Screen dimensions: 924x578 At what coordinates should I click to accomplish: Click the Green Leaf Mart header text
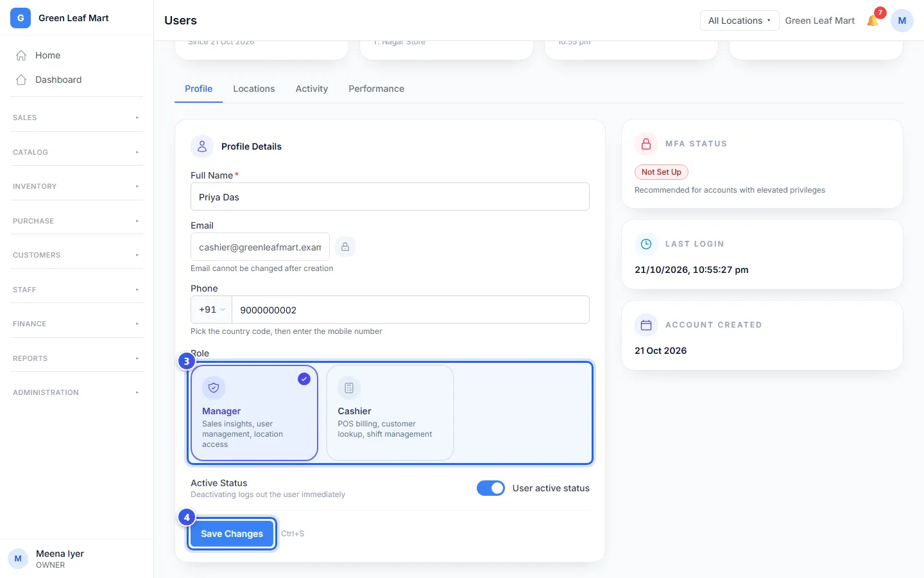point(820,21)
